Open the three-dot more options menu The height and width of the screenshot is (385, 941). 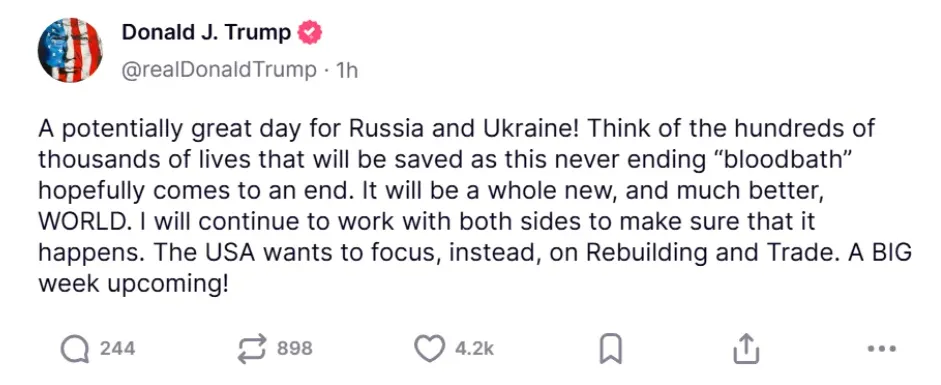coord(882,348)
